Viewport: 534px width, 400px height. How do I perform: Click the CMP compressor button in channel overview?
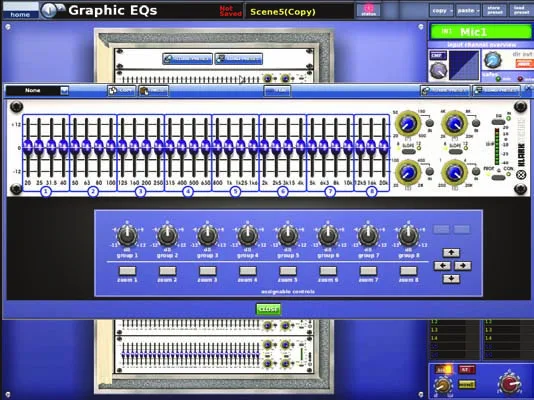438,55
